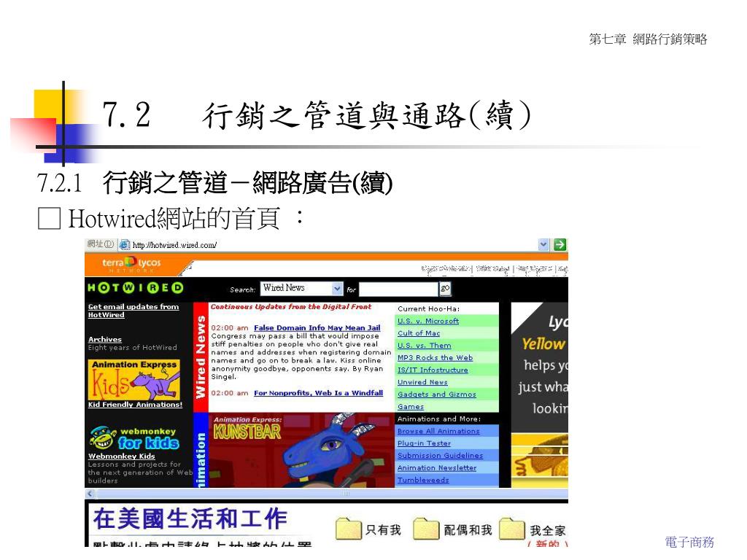Open 'U.S. v. Microsoft' link
Screen dimensions: 747x560
pyautogui.click(x=428, y=321)
